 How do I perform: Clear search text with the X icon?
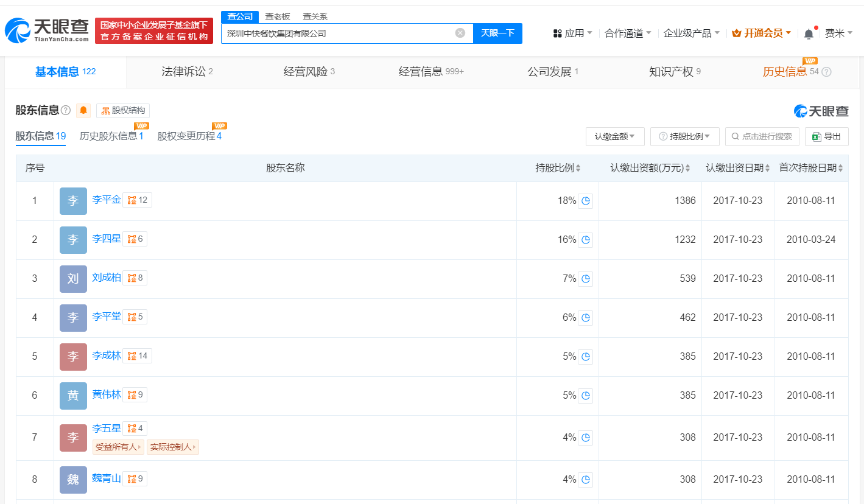coord(460,33)
